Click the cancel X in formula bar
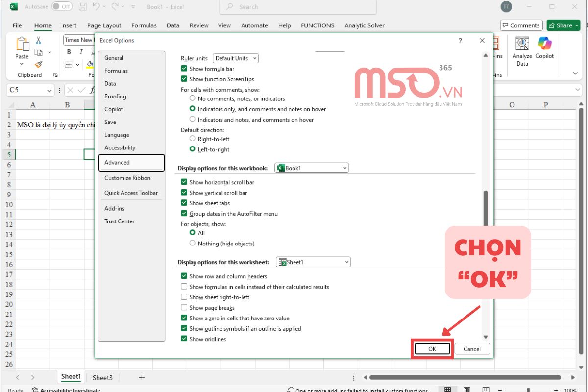Image resolution: width=588 pixels, height=392 pixels. coord(70,90)
